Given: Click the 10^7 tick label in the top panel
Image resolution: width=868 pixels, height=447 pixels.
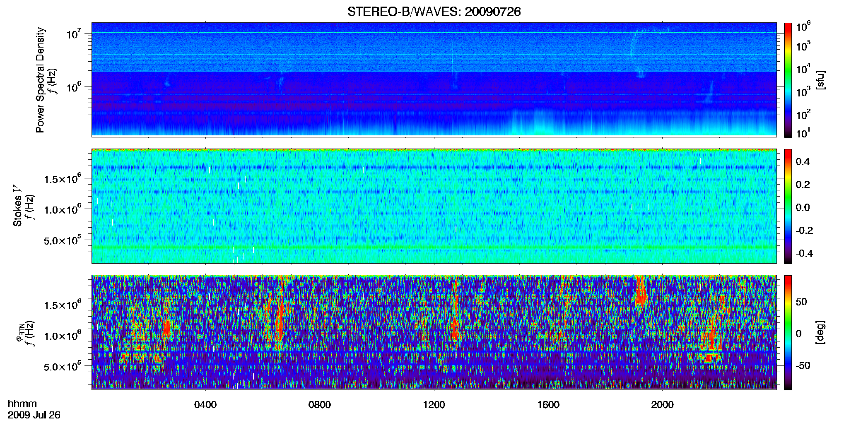Looking at the screenshot, I should (x=74, y=34).
